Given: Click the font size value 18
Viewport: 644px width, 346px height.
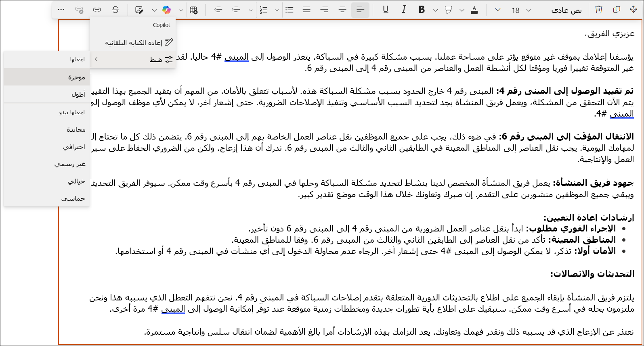Looking at the screenshot, I should click(x=516, y=10).
